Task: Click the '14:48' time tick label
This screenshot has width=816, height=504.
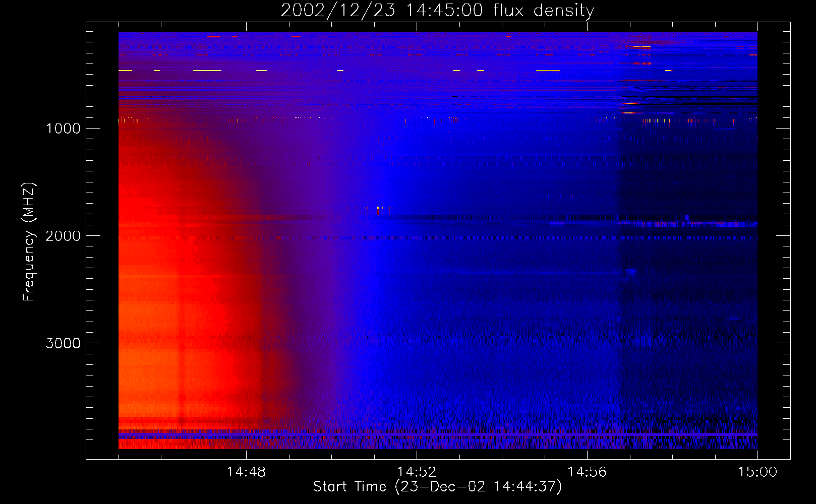Action: tap(246, 472)
